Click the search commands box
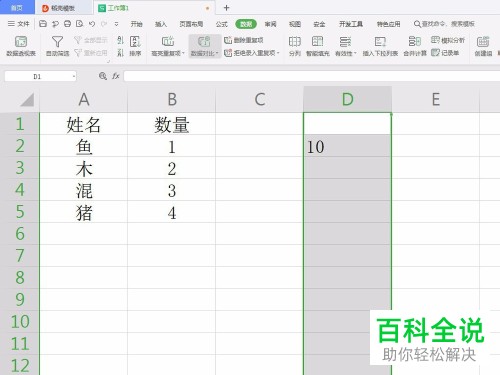 pyautogui.click(x=444, y=24)
